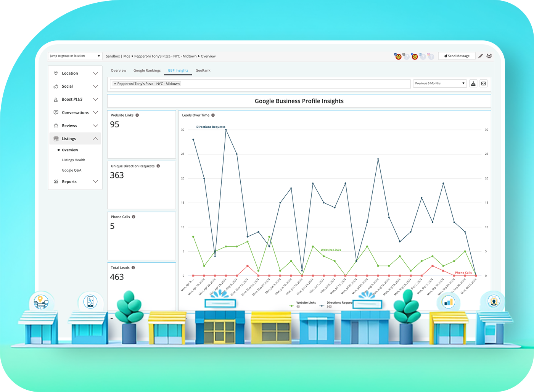534x392 pixels.
Task: Click the download report icon
Action: pyautogui.click(x=473, y=84)
